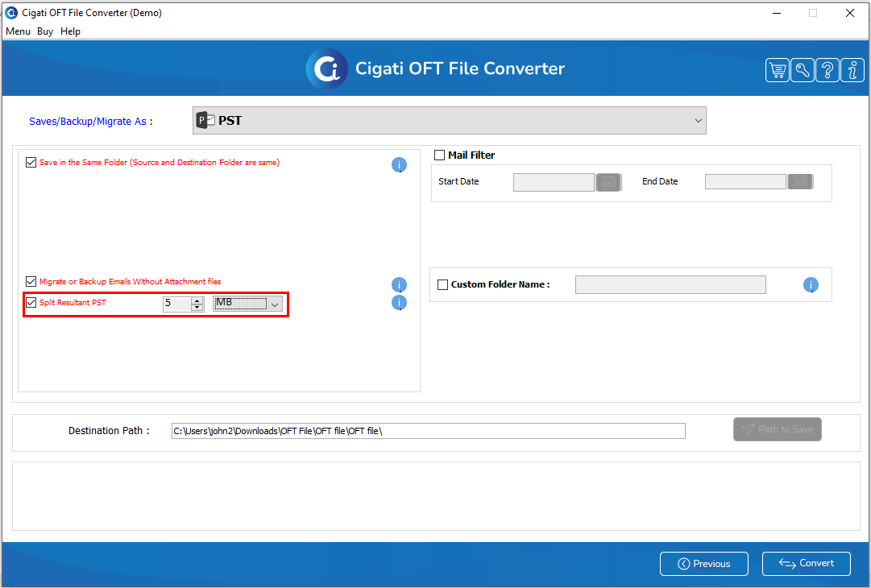Screen dimensions: 871x588
Task: Open the End Date calendar picker
Action: point(800,181)
